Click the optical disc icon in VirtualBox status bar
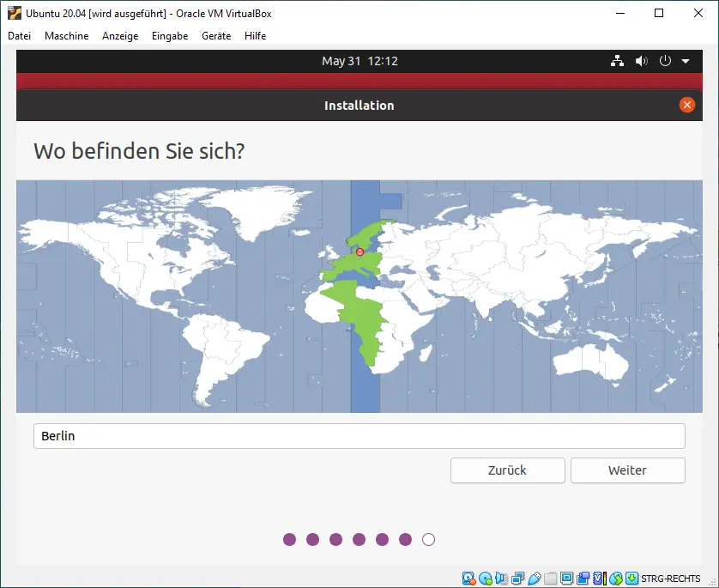719x588 pixels. pyautogui.click(x=485, y=579)
